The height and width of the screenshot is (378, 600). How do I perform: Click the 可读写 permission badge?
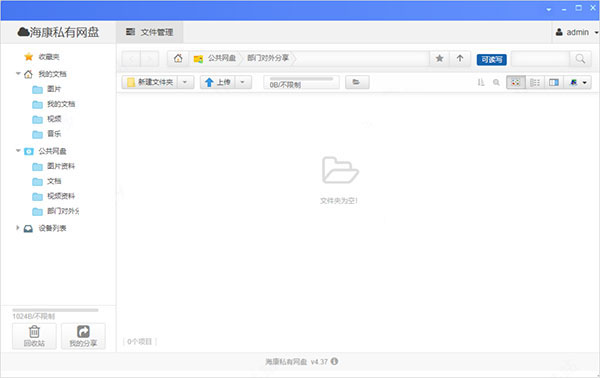point(491,60)
